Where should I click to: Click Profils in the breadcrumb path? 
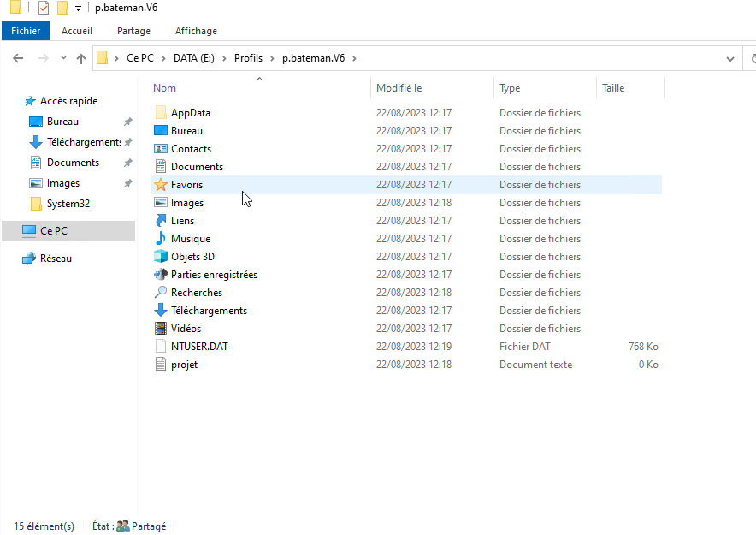(x=248, y=58)
